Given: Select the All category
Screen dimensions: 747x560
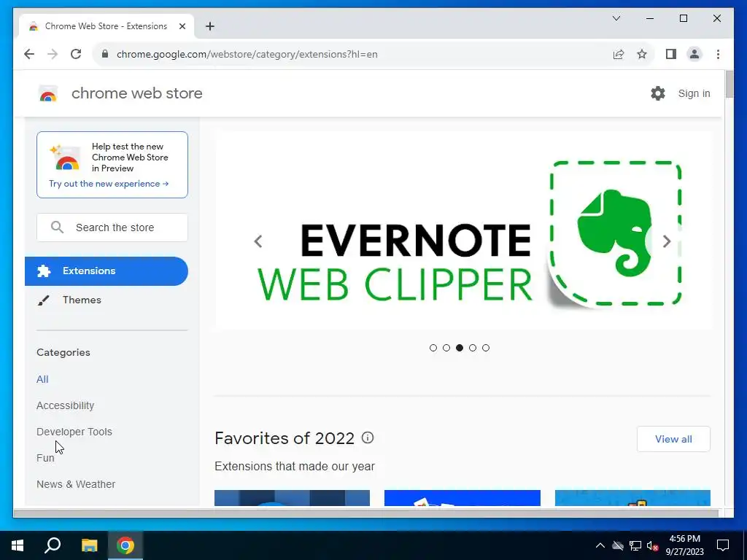Looking at the screenshot, I should (42, 379).
